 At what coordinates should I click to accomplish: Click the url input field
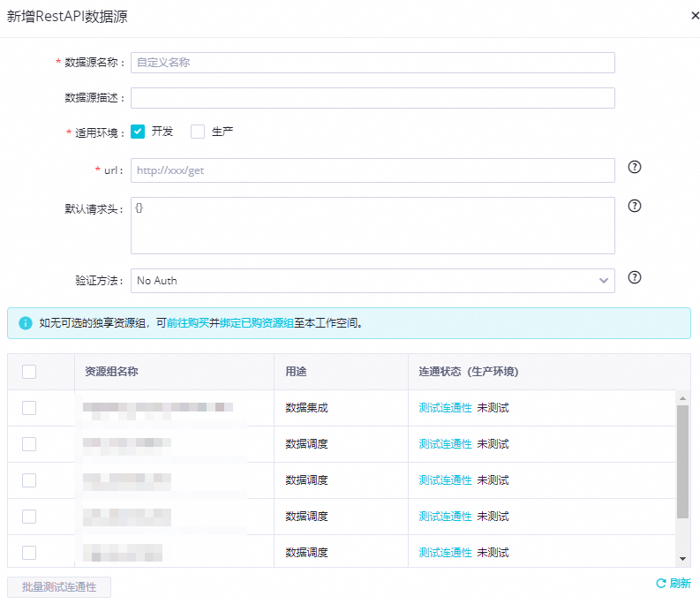pyautogui.click(x=373, y=170)
